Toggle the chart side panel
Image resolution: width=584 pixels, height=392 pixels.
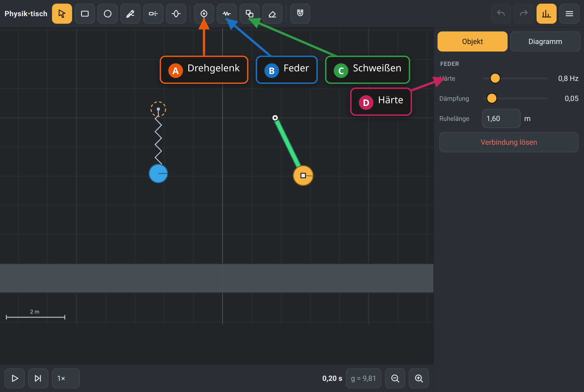[x=546, y=13]
